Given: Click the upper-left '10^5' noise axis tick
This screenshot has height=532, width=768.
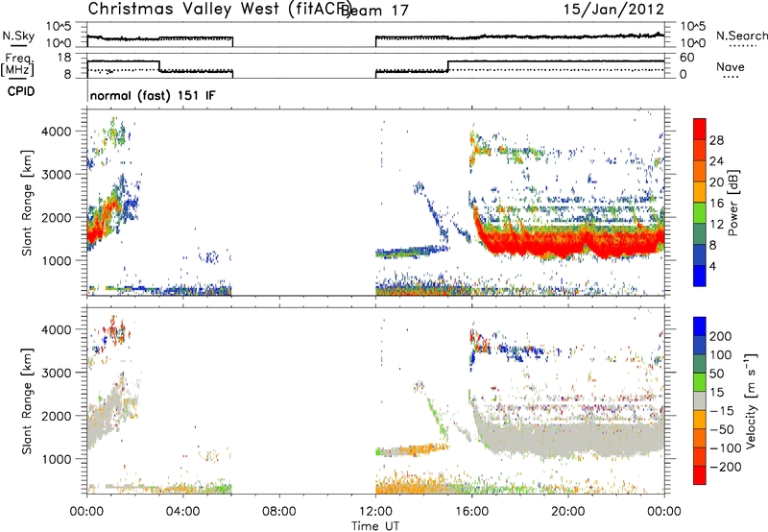Looking at the screenshot, I should [x=59, y=26].
